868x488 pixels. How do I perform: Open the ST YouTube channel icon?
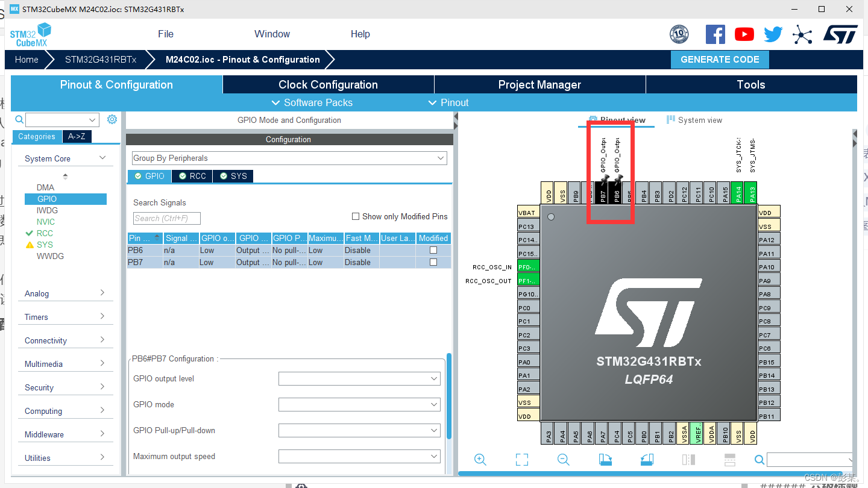point(744,34)
